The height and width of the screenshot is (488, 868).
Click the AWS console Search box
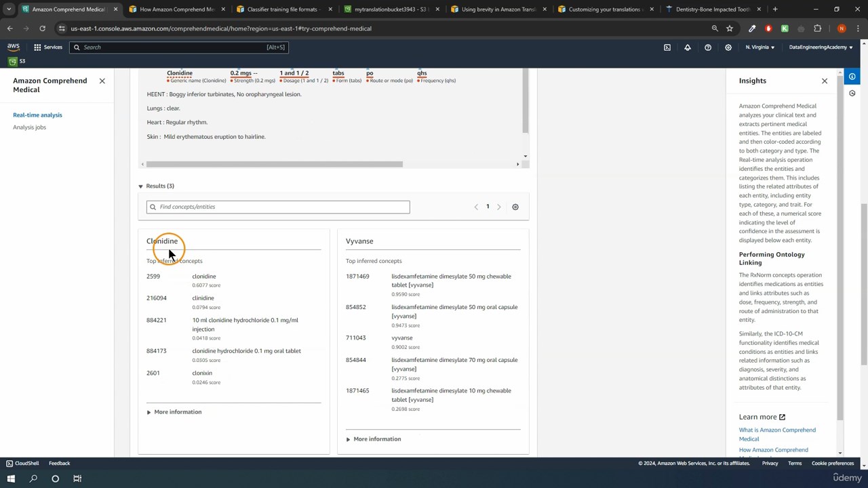(178, 47)
